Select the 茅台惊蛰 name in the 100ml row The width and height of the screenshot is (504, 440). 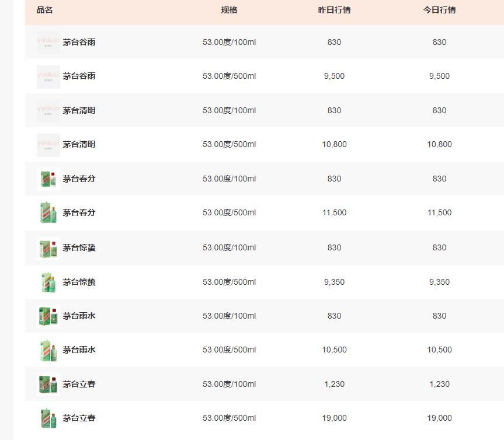coord(79,248)
